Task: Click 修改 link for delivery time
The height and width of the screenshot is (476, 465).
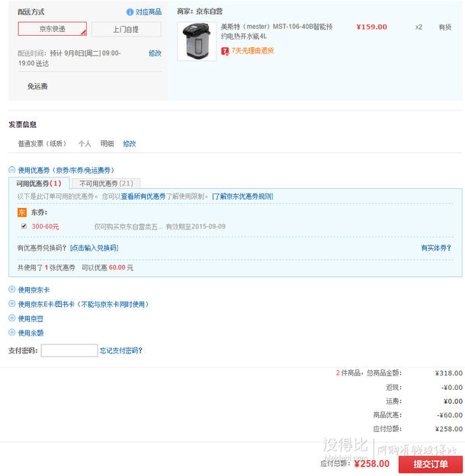Action: [155, 53]
